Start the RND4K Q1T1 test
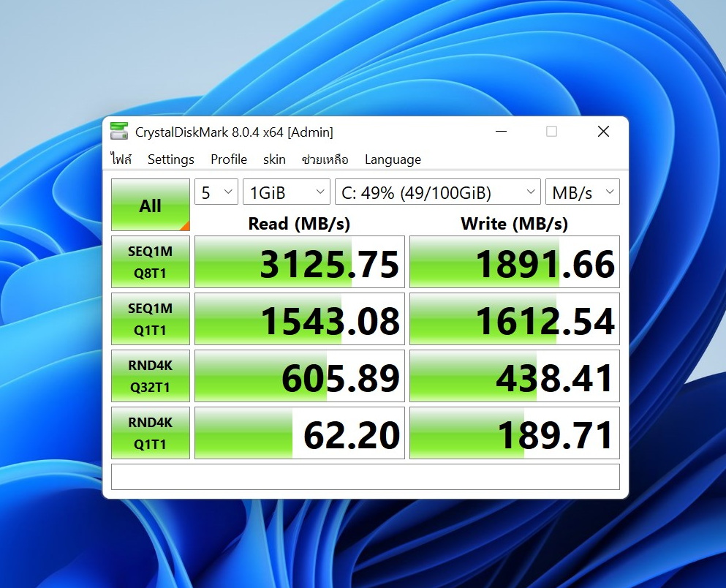726x588 pixels. 151,433
